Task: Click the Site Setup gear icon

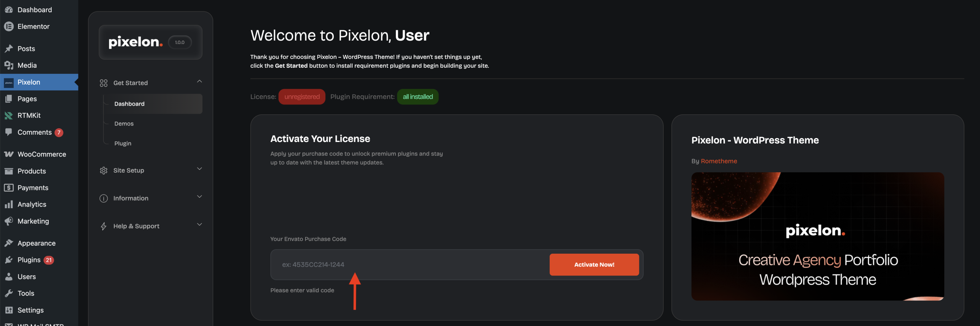Action: click(x=103, y=171)
